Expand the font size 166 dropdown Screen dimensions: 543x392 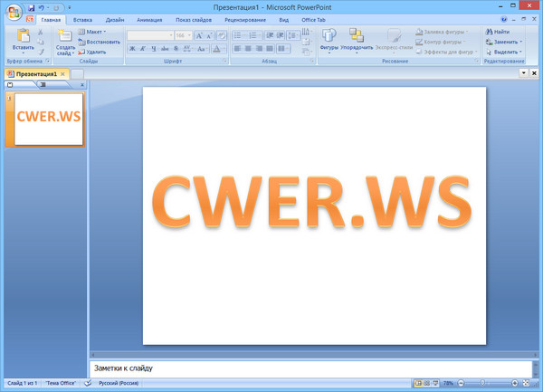pos(189,35)
